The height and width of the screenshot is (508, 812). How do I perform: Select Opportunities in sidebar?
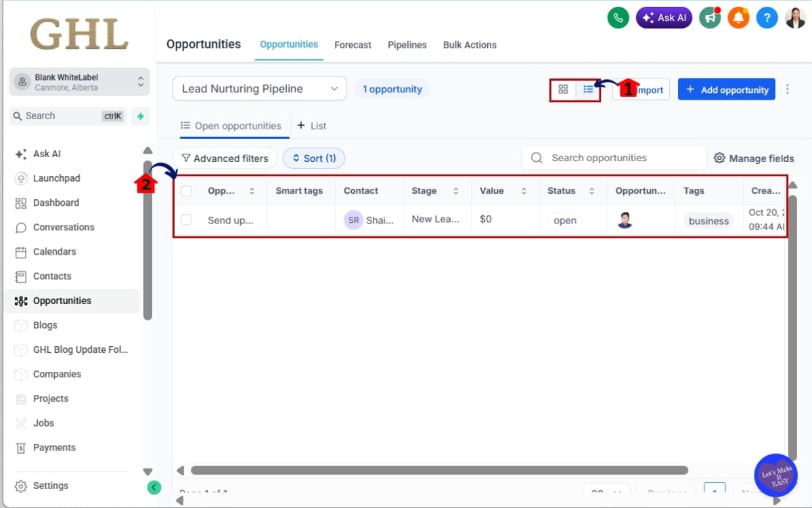[x=71, y=301]
